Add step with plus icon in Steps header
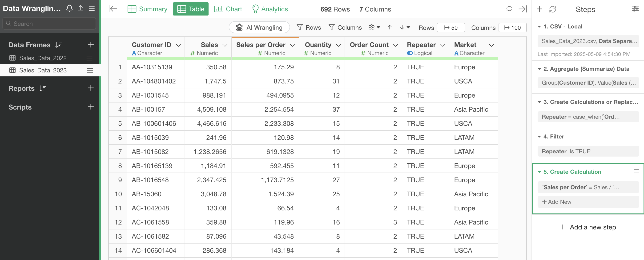Viewport: 644px width, 260px height. tap(539, 9)
